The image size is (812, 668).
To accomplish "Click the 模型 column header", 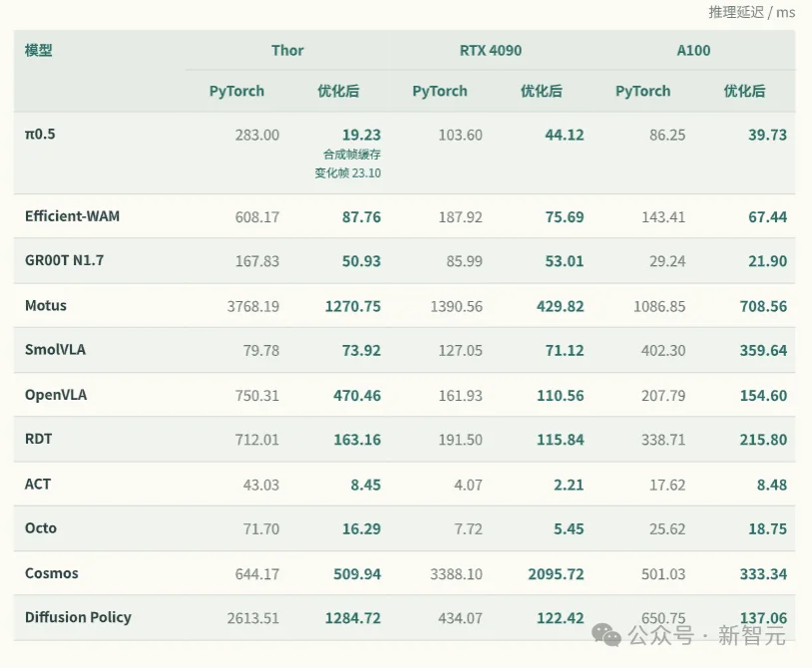I will (38, 50).
